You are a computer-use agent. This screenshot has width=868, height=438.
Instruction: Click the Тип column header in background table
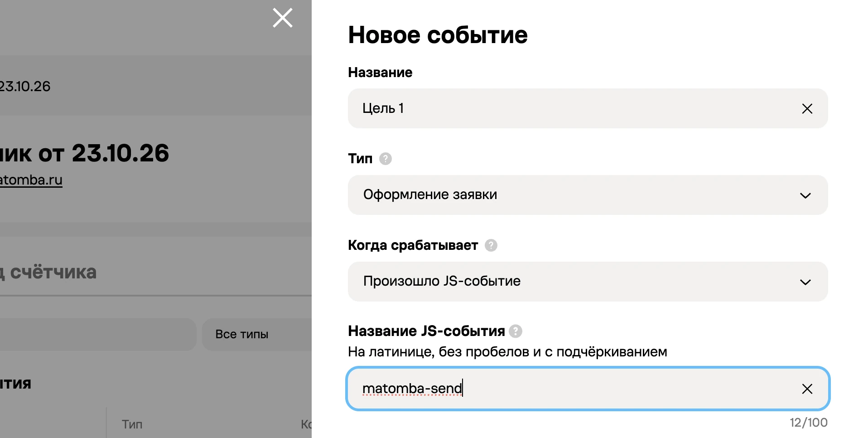[x=132, y=424]
